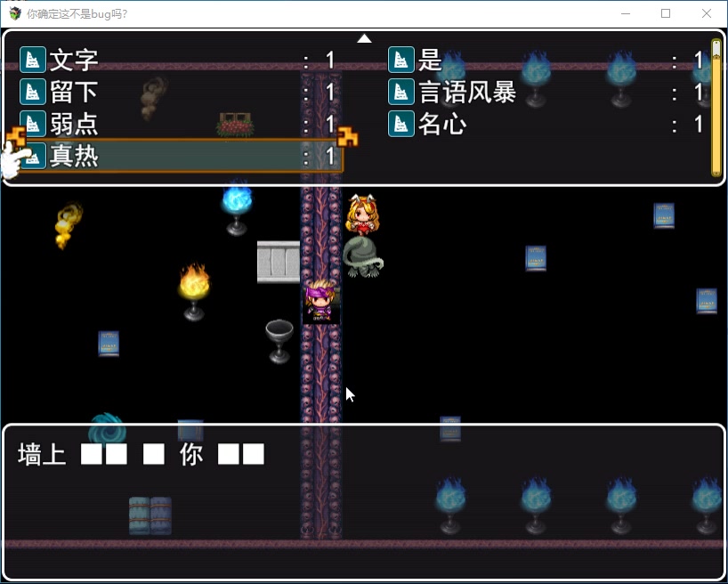Click the yellow flame brazier
Screen dimensions: 728x584
pyautogui.click(x=194, y=290)
